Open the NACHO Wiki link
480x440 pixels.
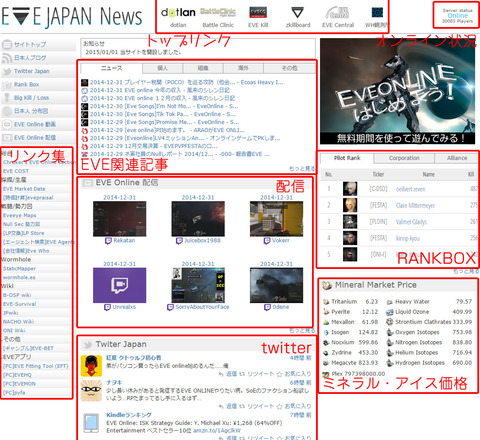[18, 322]
